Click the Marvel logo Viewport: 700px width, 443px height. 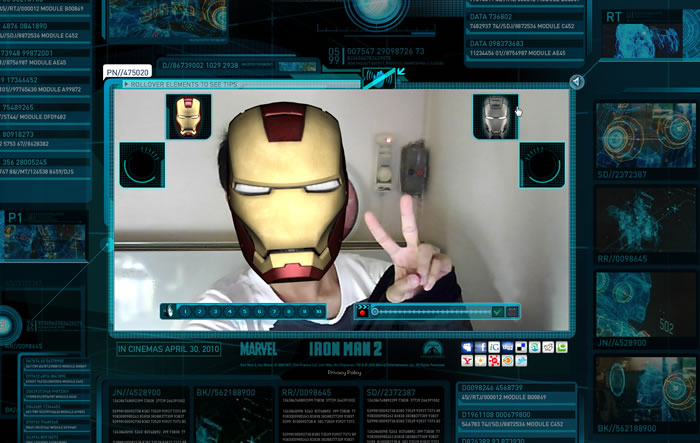[258, 349]
